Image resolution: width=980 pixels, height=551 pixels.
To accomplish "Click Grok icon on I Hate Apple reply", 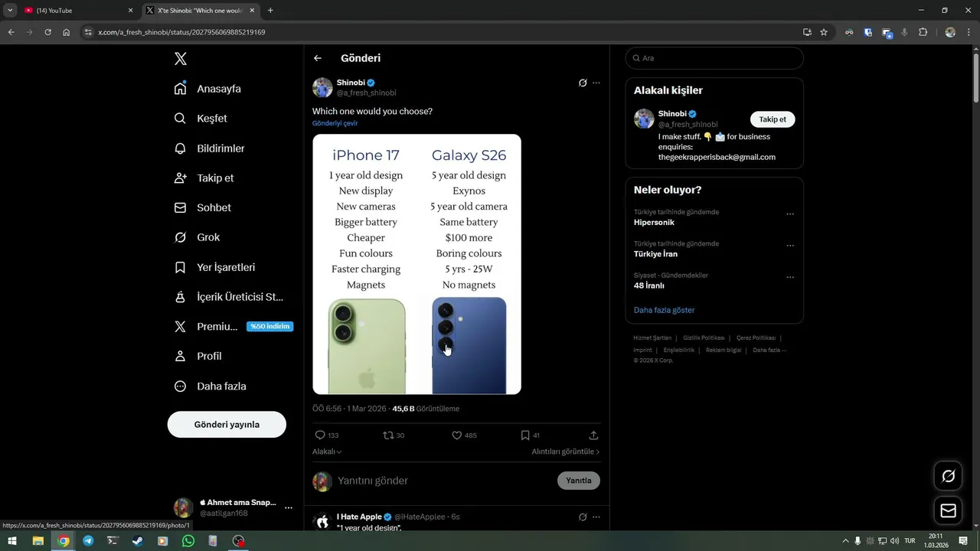I will coord(583,517).
